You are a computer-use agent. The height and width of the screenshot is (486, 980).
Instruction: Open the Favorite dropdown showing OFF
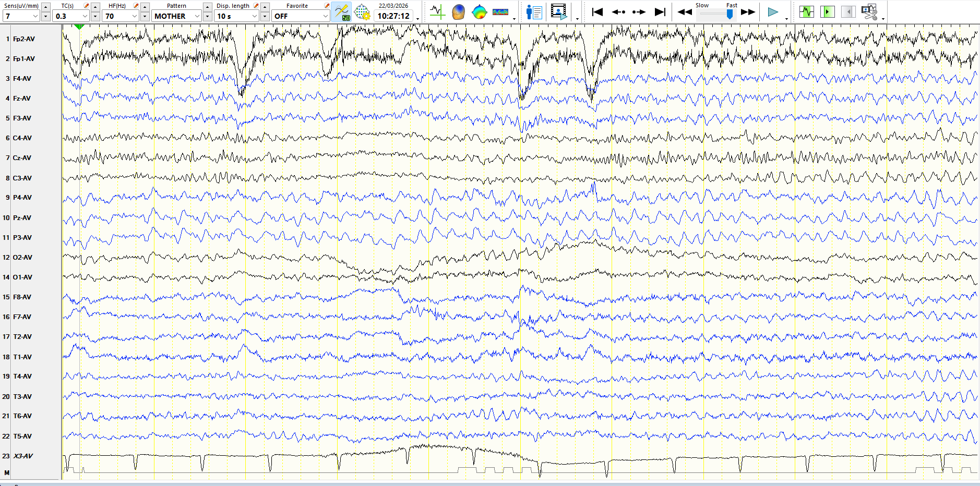tap(301, 16)
